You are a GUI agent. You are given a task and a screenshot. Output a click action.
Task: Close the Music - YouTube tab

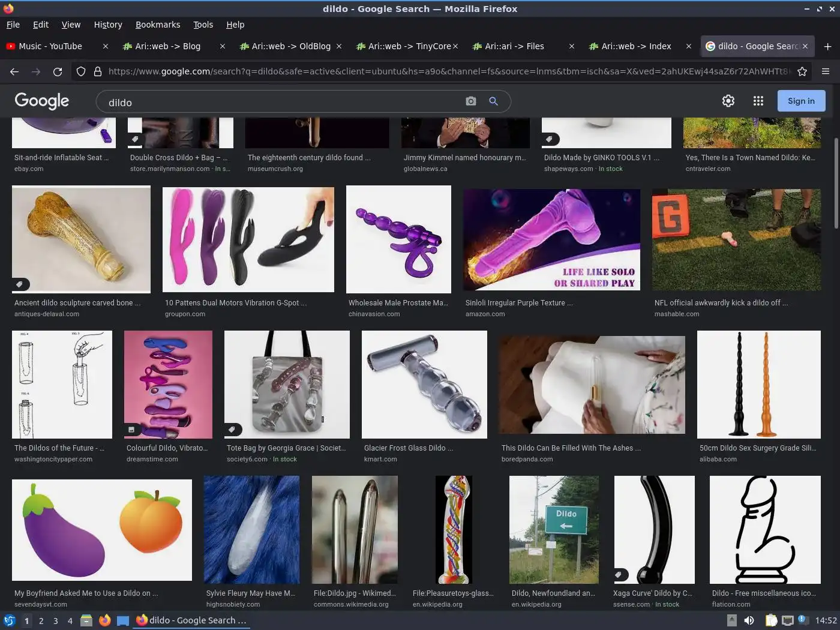click(x=106, y=46)
